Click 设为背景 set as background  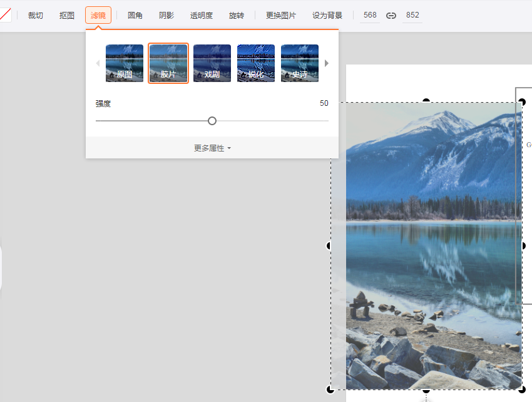tap(327, 15)
